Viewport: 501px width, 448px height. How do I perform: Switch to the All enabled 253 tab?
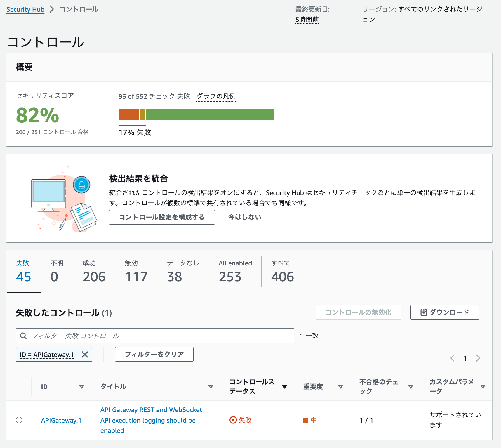click(235, 272)
